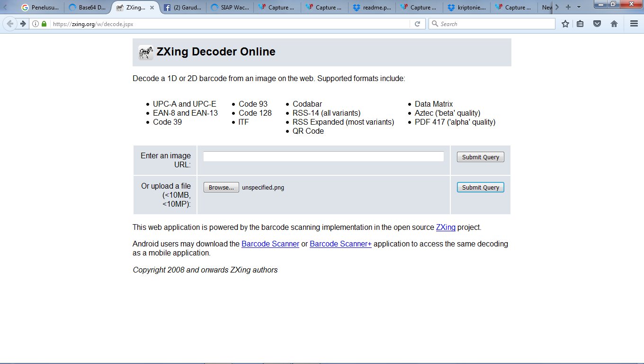Open the readme.p... Dropbox tab
The image size is (644, 364).
[x=372, y=8]
